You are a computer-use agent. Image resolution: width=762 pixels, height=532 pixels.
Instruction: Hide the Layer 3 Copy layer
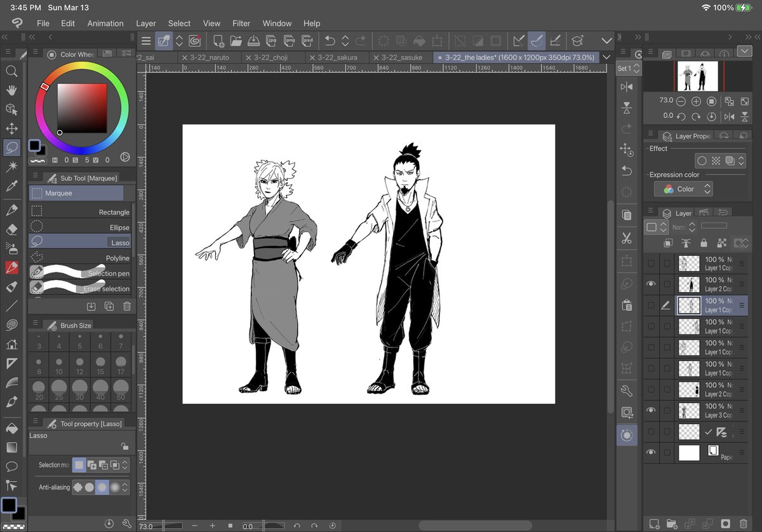[651, 411]
